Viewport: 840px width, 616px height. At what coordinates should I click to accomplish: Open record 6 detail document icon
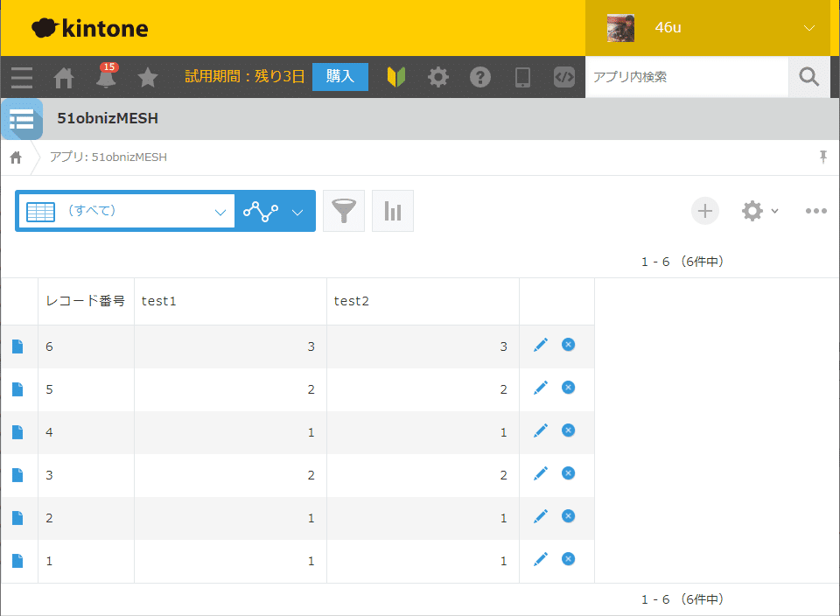(17, 346)
